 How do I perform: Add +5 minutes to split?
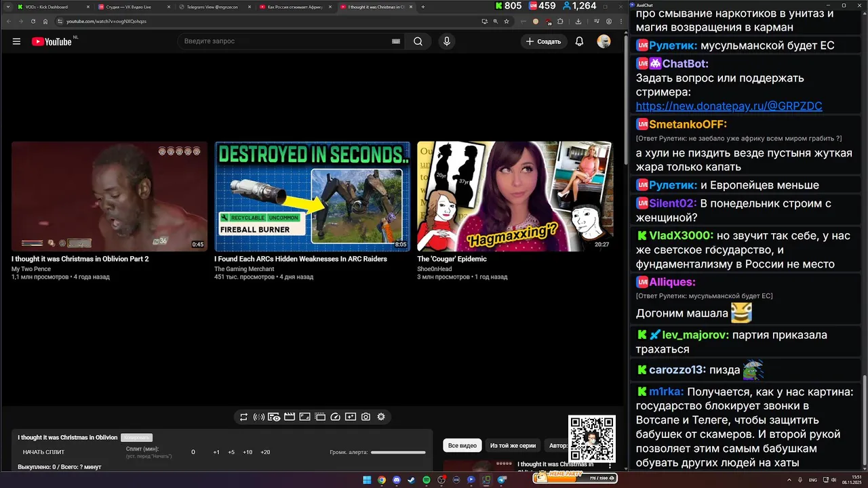click(231, 452)
